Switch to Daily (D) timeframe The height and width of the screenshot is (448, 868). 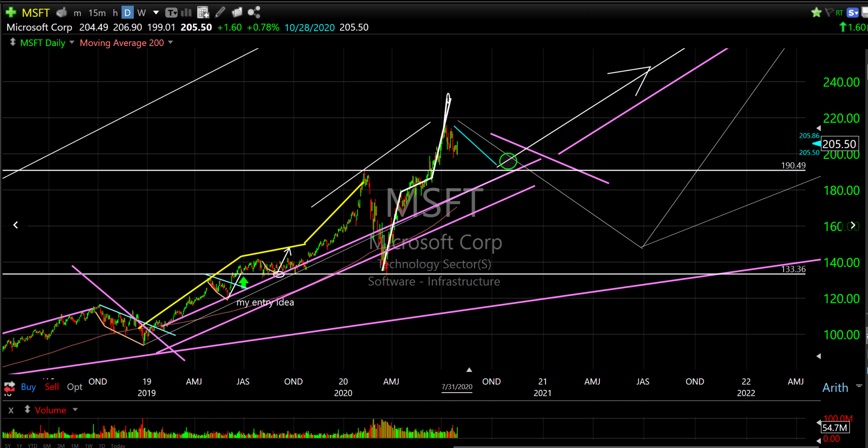127,13
